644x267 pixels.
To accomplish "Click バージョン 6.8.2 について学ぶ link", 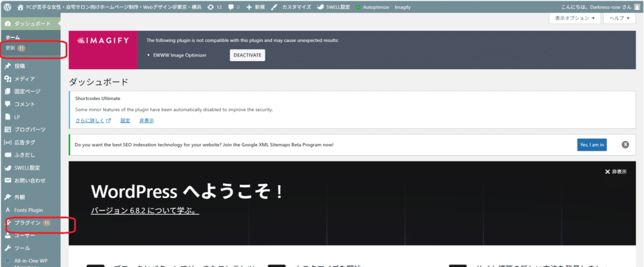I will pos(145,210).
